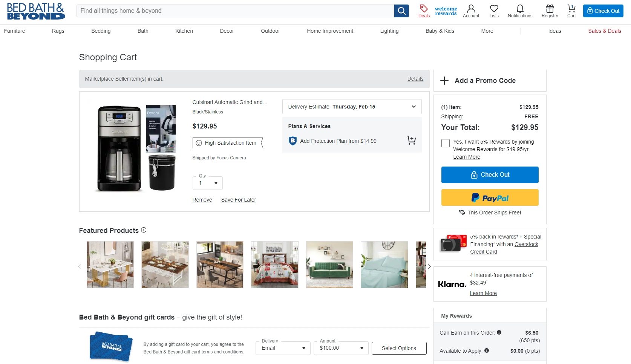The image size is (631, 364).
Task: Click Add Protection Plan from $14.99
Action: click(338, 141)
